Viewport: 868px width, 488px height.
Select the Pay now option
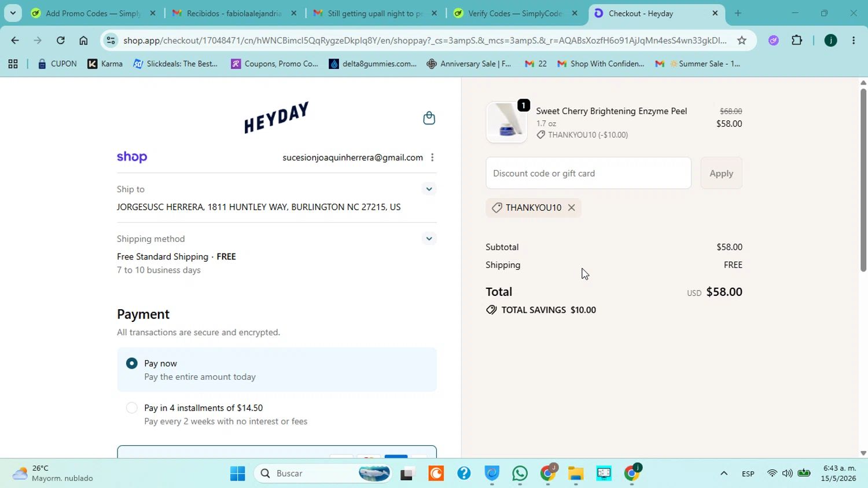[x=277, y=370]
